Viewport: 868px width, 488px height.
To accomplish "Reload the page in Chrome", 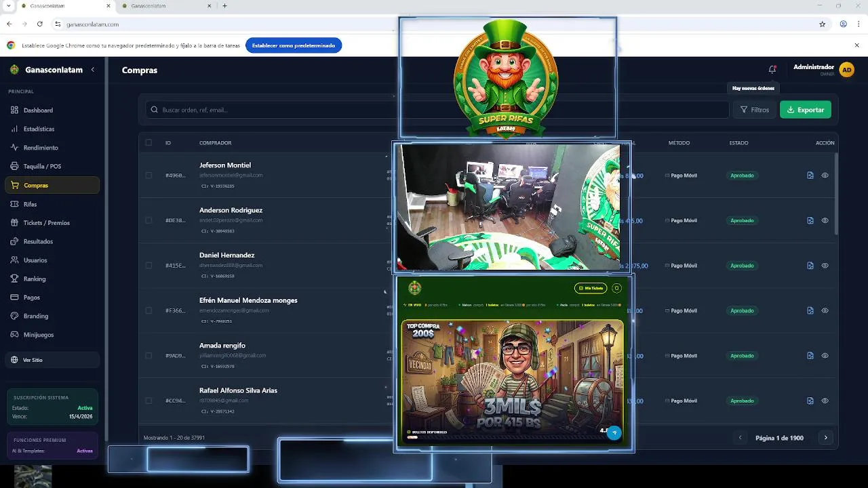I will (x=40, y=24).
